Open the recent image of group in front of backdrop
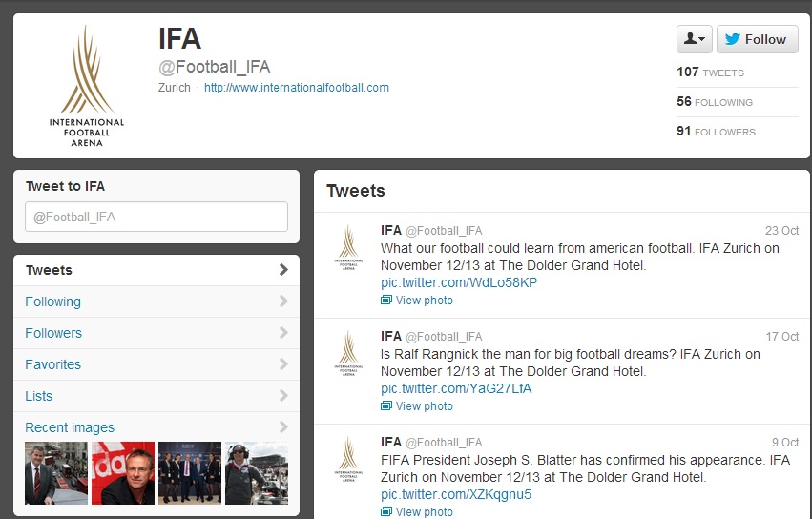The width and height of the screenshot is (812, 519). pyautogui.click(x=190, y=473)
